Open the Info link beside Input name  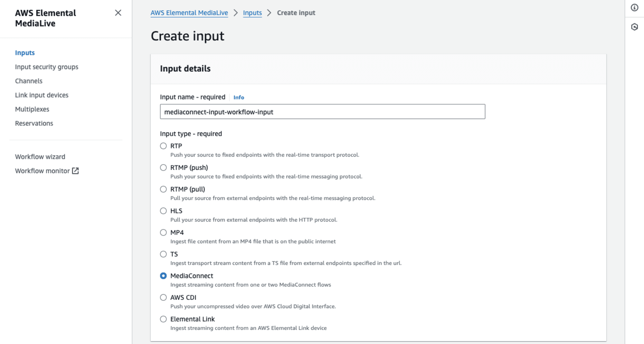(239, 97)
